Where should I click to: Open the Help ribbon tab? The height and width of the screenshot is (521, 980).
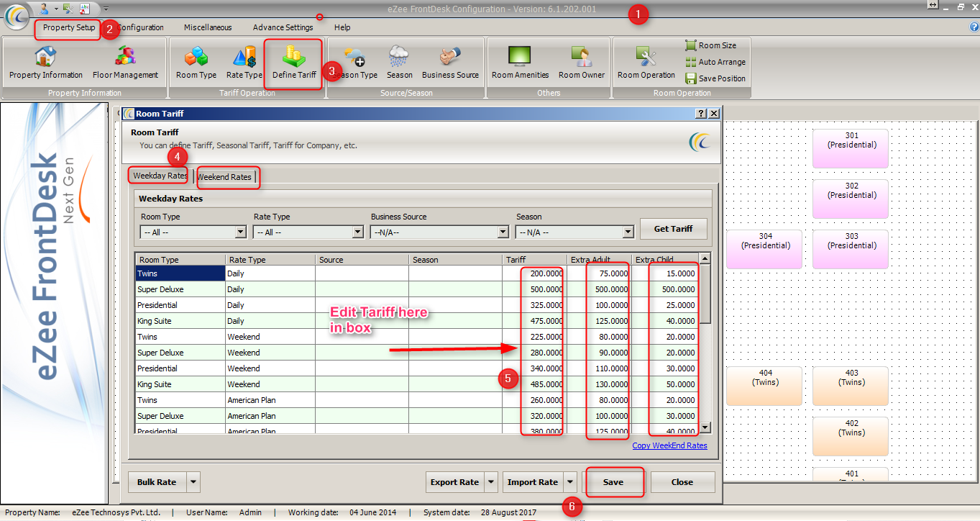[342, 27]
